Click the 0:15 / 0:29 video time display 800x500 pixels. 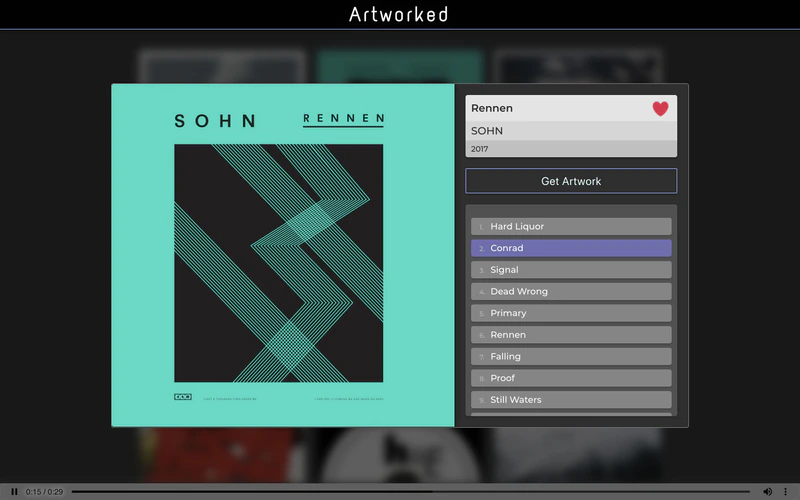pyautogui.click(x=44, y=492)
